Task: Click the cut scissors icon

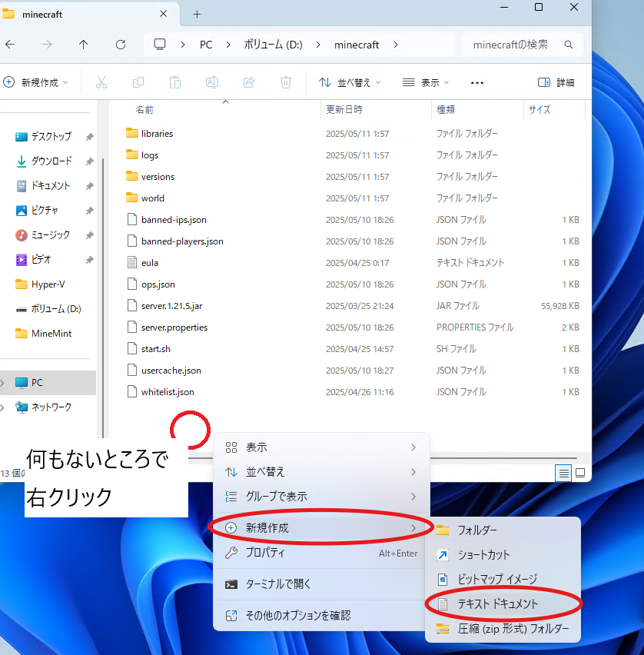Action: pyautogui.click(x=101, y=82)
